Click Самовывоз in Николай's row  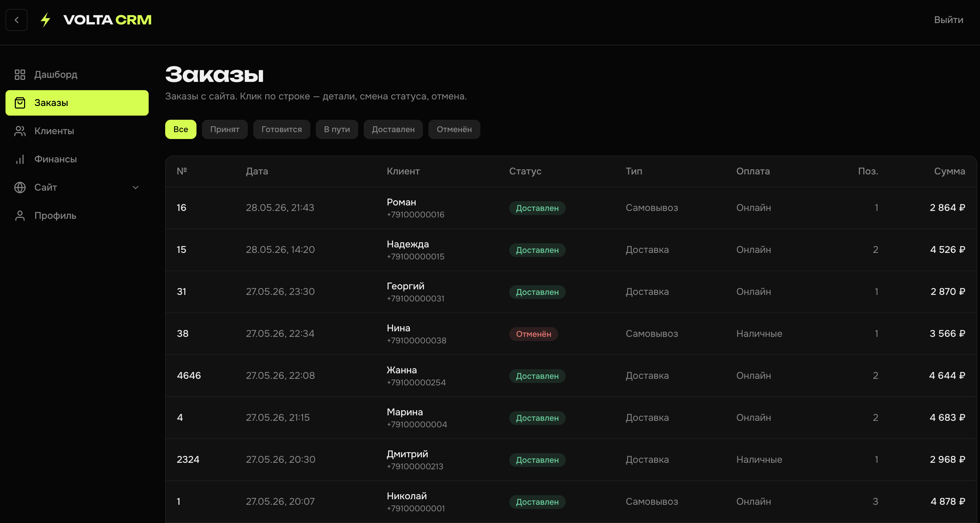652,502
